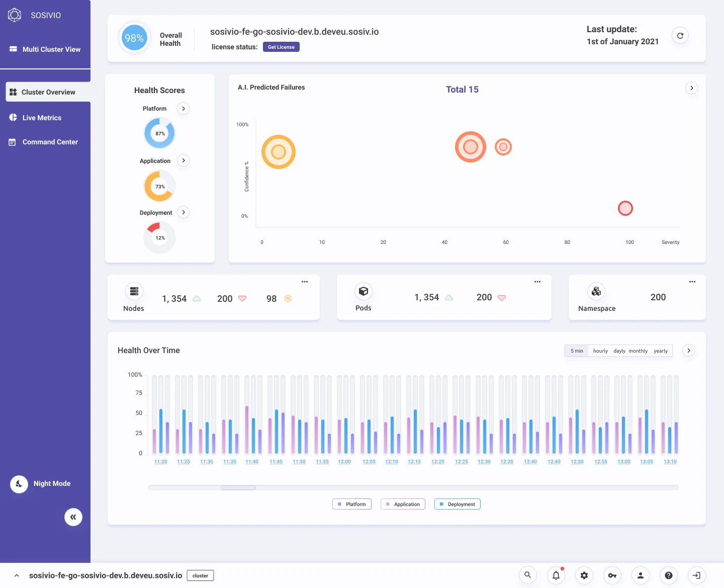This screenshot has width=724, height=588.
Task: Open search from bottom toolbar
Action: pyautogui.click(x=527, y=575)
